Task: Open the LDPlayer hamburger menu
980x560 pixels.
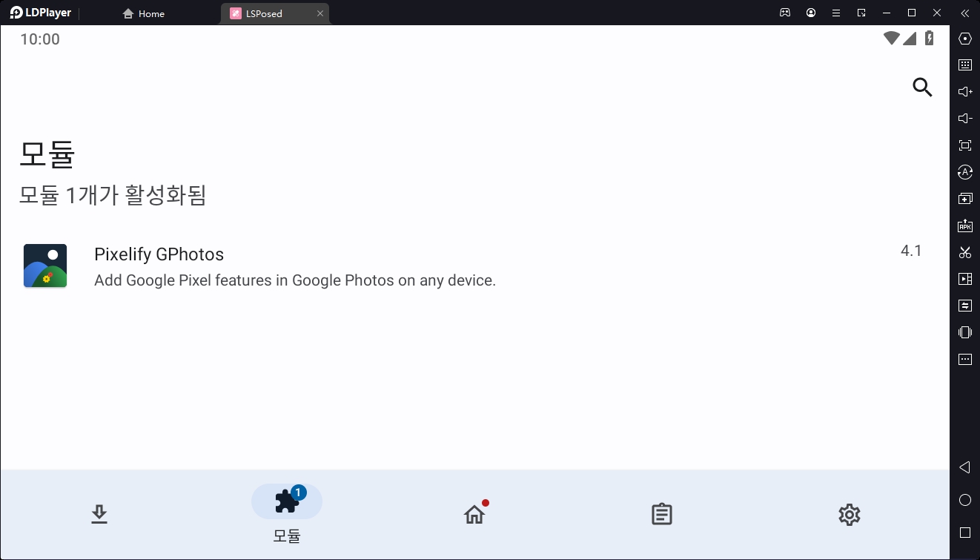Action: [x=836, y=13]
